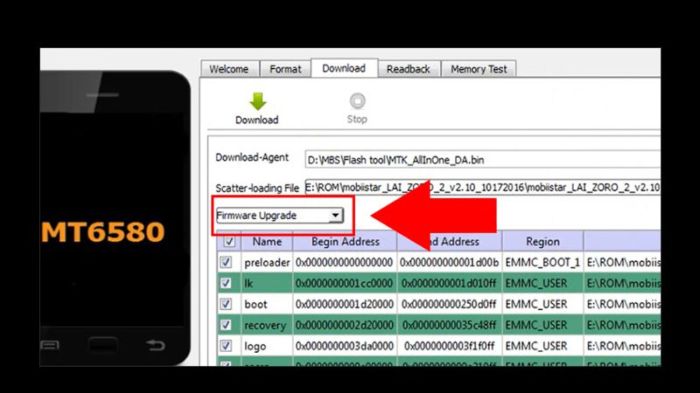
Task: Click begin address 0x0000000000000000
Action: (x=344, y=263)
